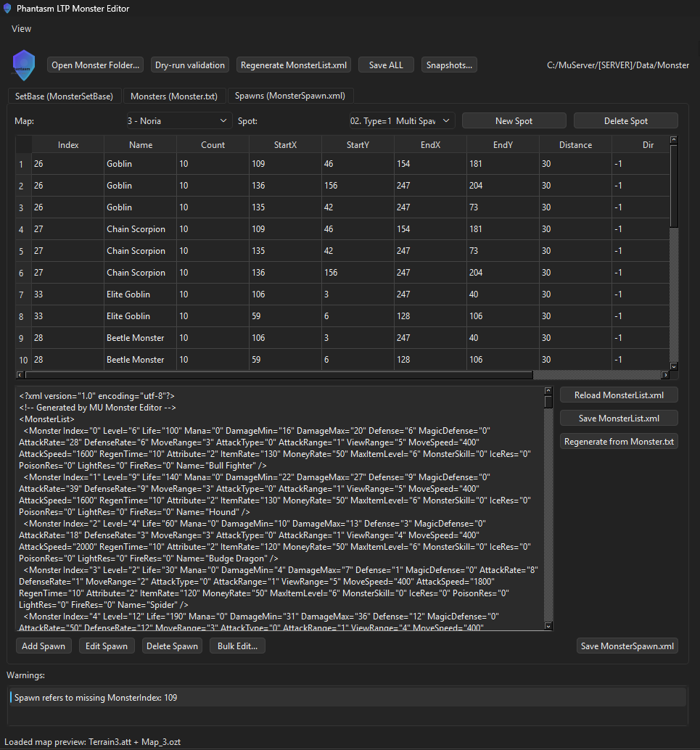Image resolution: width=700 pixels, height=750 pixels.
Task: Click the table horizontal scrollbar thumb
Action: pyautogui.click(x=279, y=375)
